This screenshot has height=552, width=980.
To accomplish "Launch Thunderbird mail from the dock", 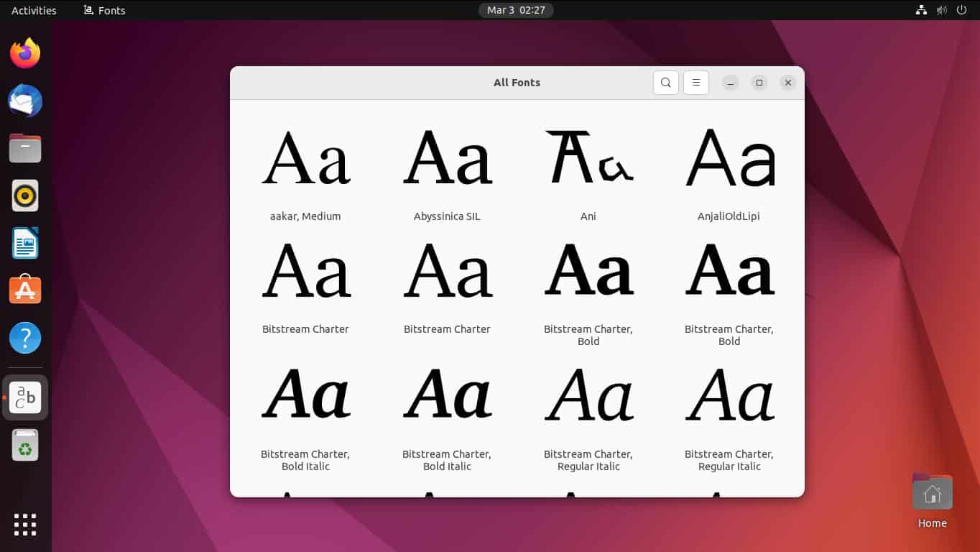I will [25, 101].
